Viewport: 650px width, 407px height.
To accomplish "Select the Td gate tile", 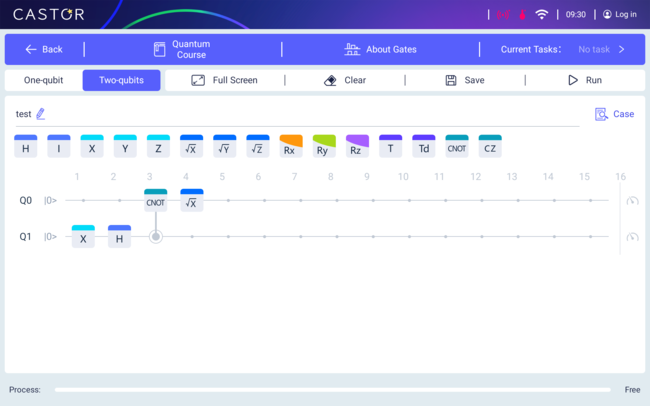I will [424, 147].
